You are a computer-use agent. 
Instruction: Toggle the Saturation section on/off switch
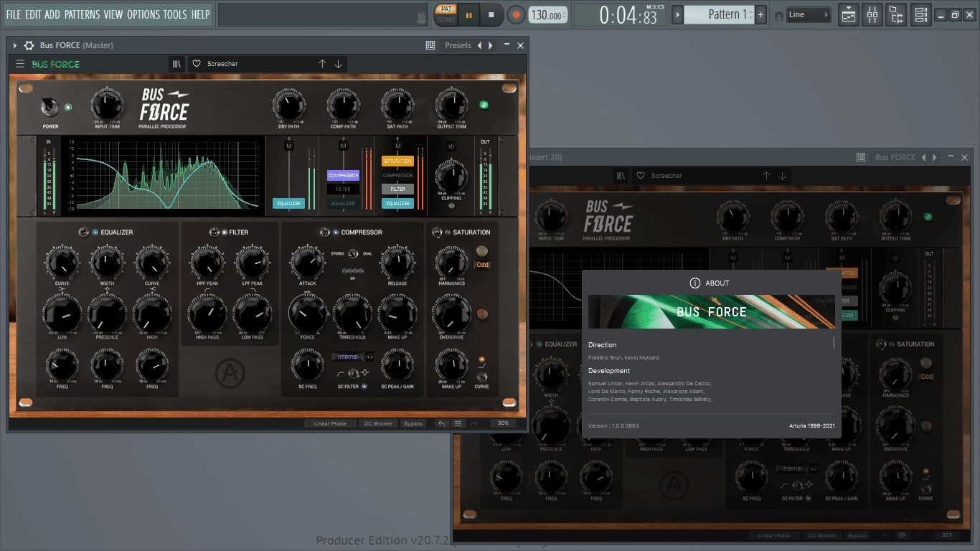click(x=436, y=232)
